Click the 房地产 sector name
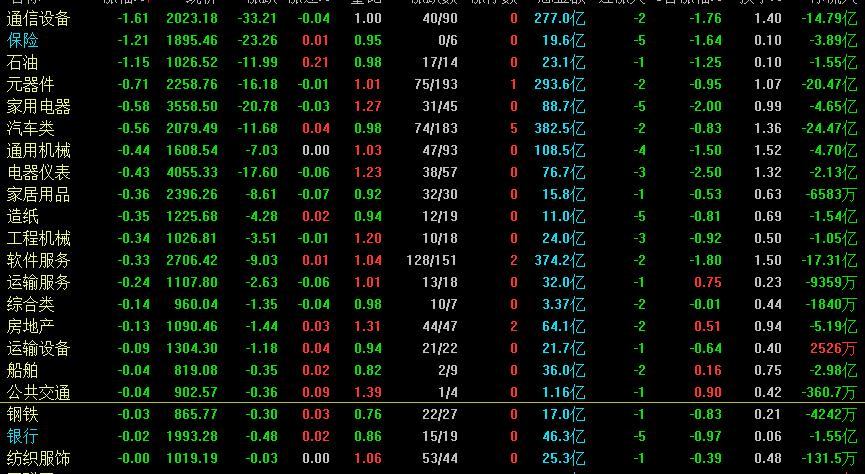Screen dimensions: 865x474 (30, 326)
